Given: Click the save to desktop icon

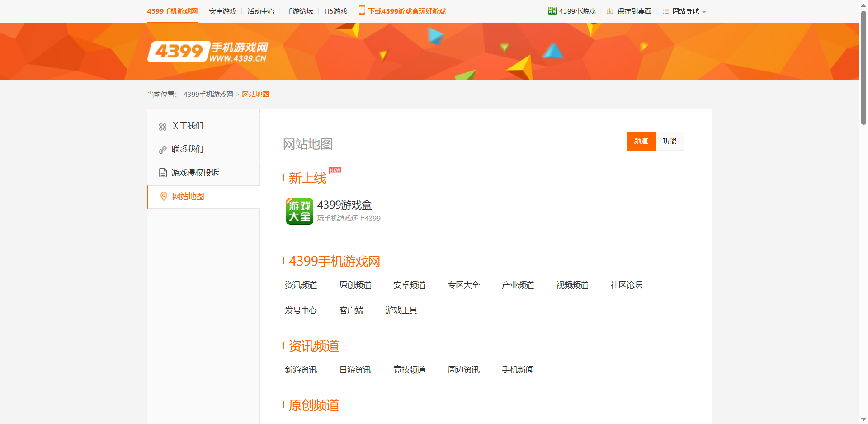Looking at the screenshot, I should 610,11.
